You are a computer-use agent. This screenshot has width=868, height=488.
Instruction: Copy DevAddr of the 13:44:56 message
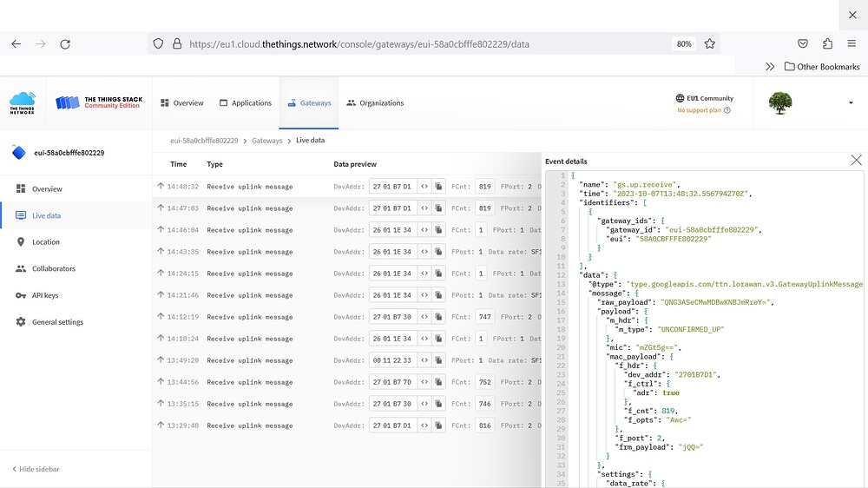click(438, 382)
